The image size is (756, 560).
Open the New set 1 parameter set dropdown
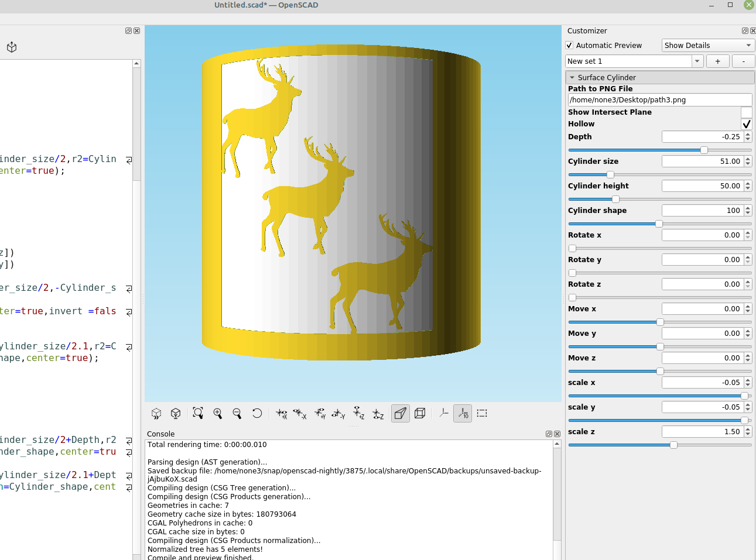[697, 61]
